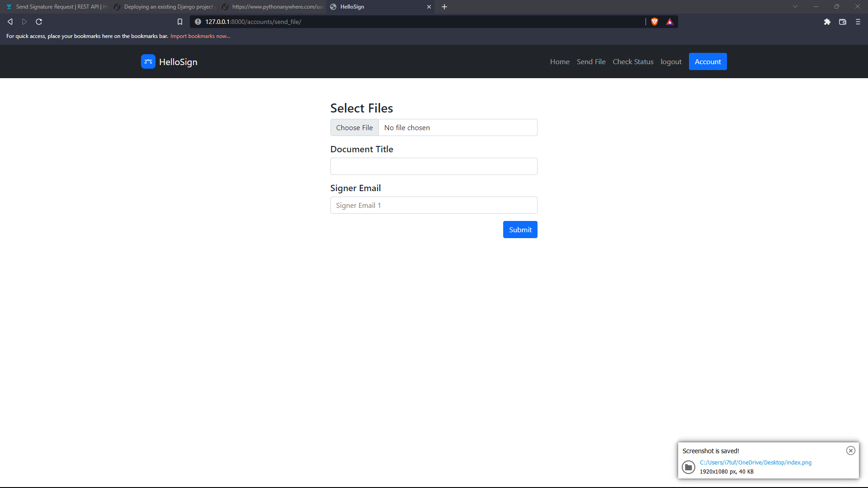Image resolution: width=868 pixels, height=488 pixels.
Task: Open the Brave wallet icon
Action: [x=842, y=22]
